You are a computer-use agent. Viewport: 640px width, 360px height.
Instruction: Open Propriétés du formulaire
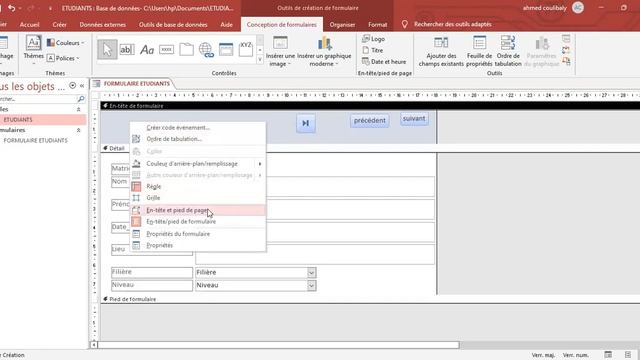coord(198,234)
